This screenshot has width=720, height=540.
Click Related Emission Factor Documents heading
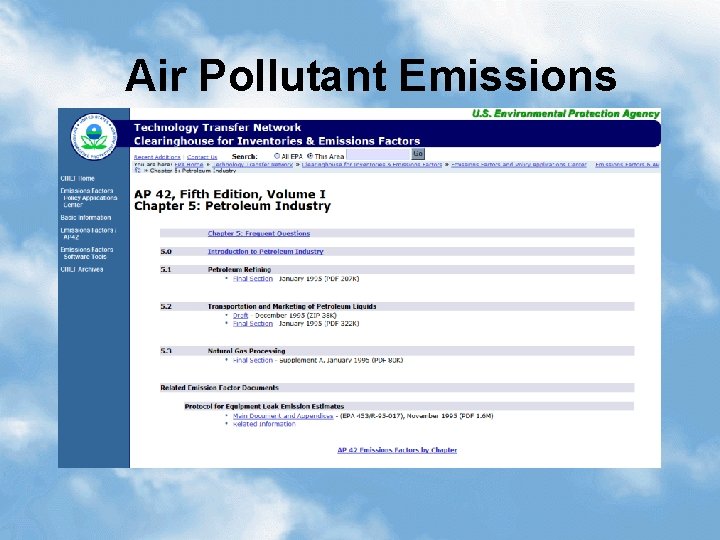219,388
